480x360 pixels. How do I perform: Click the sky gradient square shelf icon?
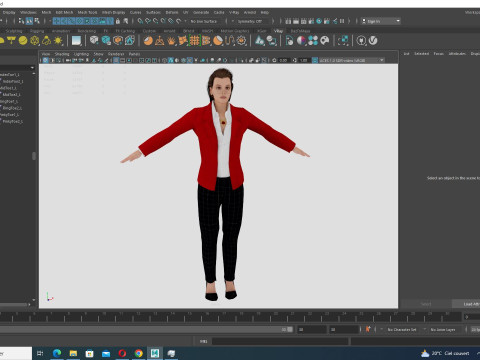(x=76, y=41)
